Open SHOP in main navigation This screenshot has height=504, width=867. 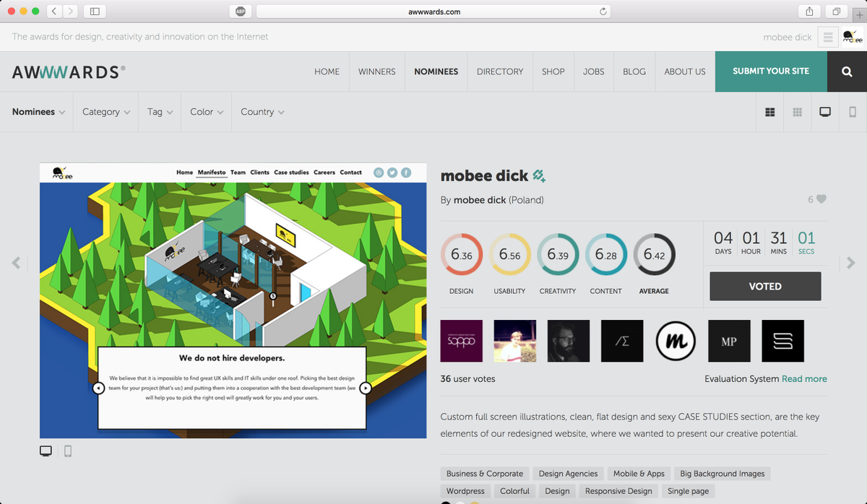553,71
